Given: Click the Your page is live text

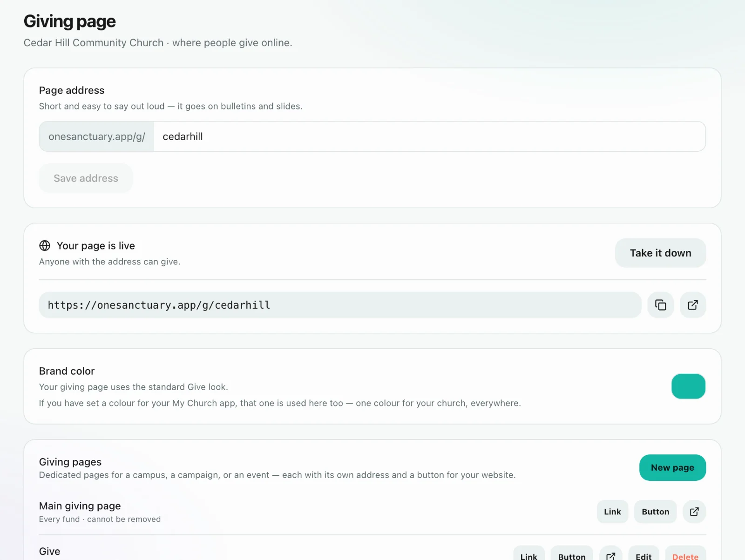Looking at the screenshot, I should pos(96,245).
